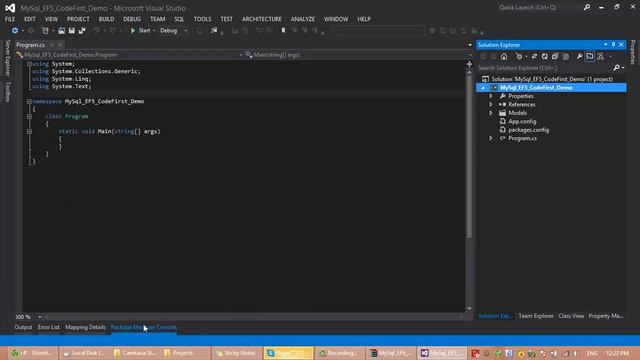Open the PROJECT menu

pyautogui.click(x=78, y=19)
